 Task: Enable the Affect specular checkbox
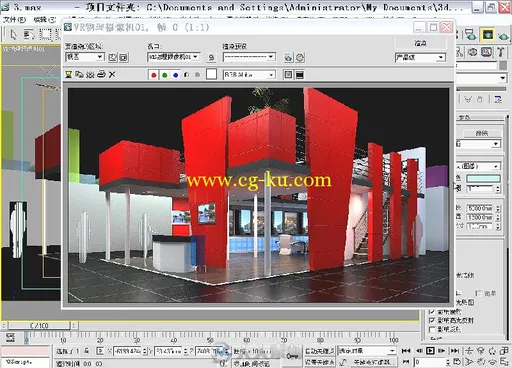coord(432,320)
